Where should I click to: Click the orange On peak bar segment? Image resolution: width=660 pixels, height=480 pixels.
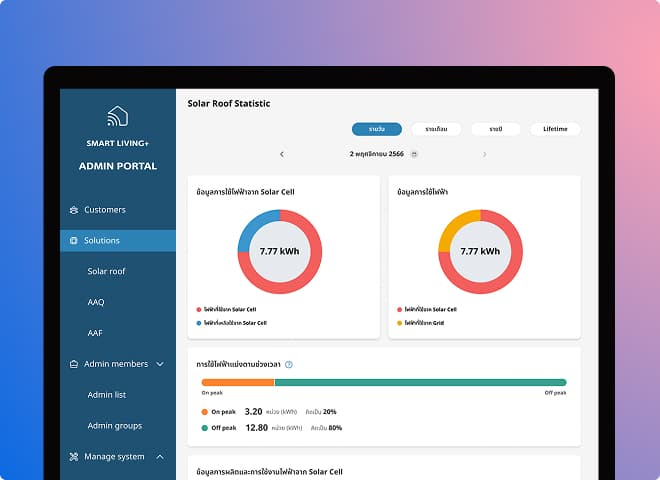tap(238, 382)
